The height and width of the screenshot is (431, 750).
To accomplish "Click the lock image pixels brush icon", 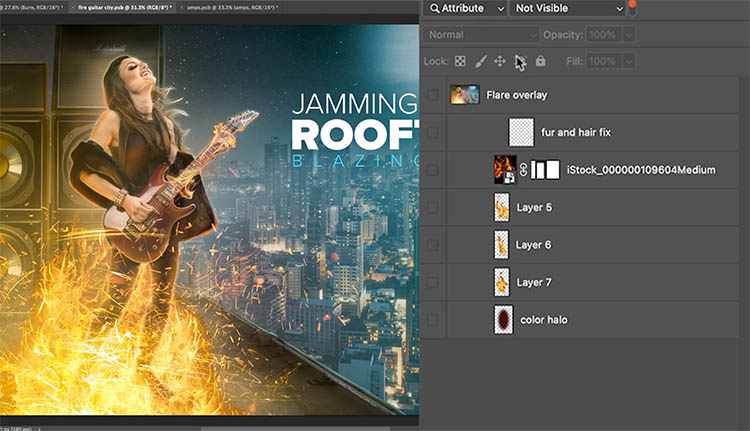I will click(x=481, y=61).
